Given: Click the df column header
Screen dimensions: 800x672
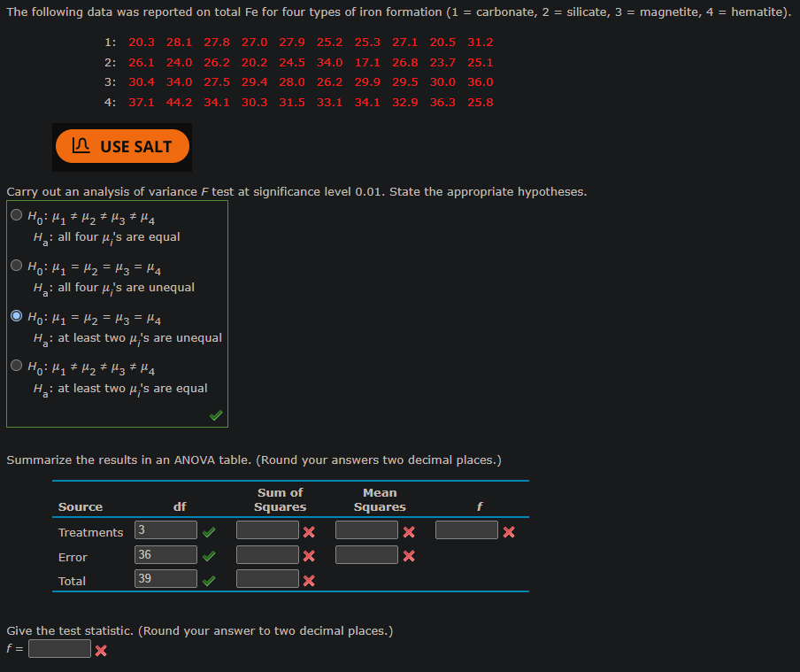Looking at the screenshot, I should pyautogui.click(x=180, y=506).
